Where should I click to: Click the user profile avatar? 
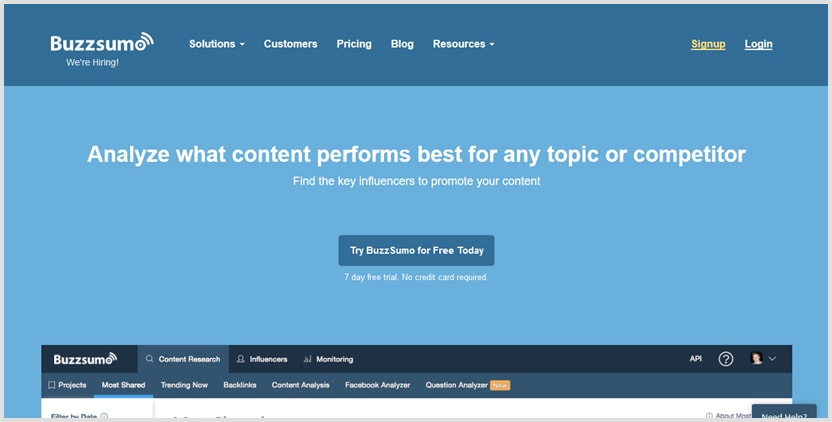point(756,358)
